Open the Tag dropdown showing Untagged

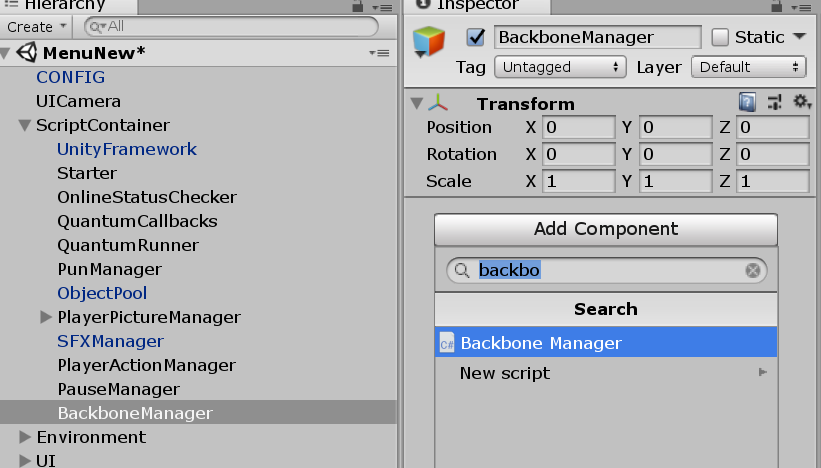pos(560,67)
